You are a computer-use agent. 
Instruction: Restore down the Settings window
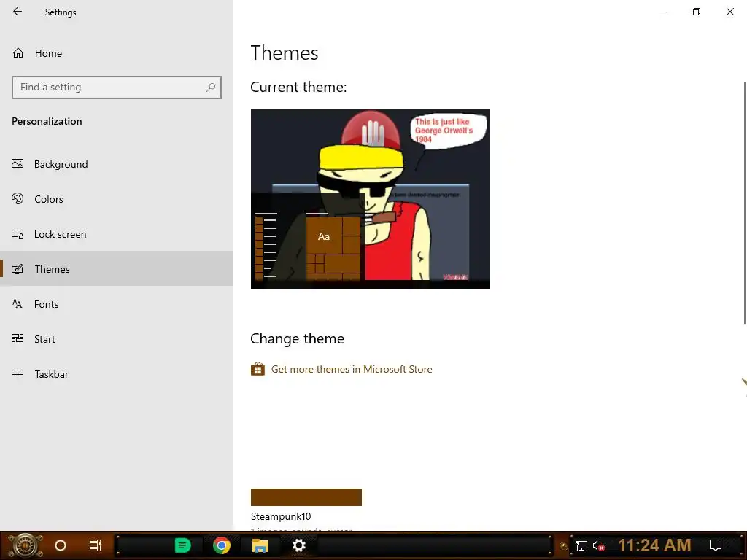tap(697, 12)
